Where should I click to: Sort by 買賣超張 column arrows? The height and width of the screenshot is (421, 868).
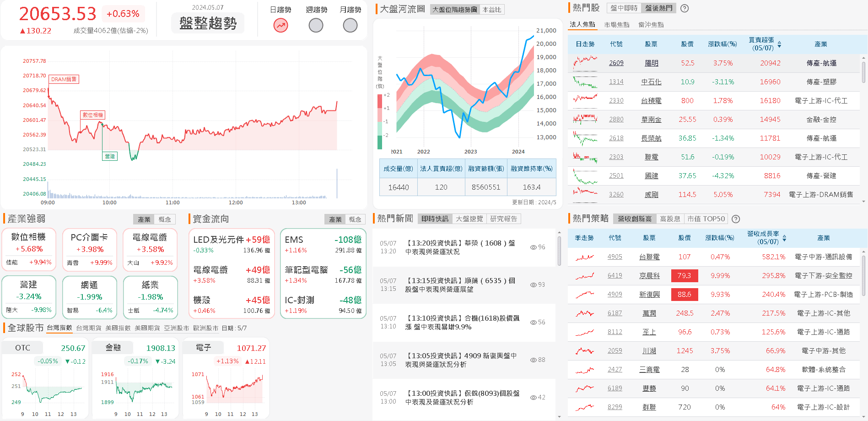pyautogui.click(x=779, y=44)
